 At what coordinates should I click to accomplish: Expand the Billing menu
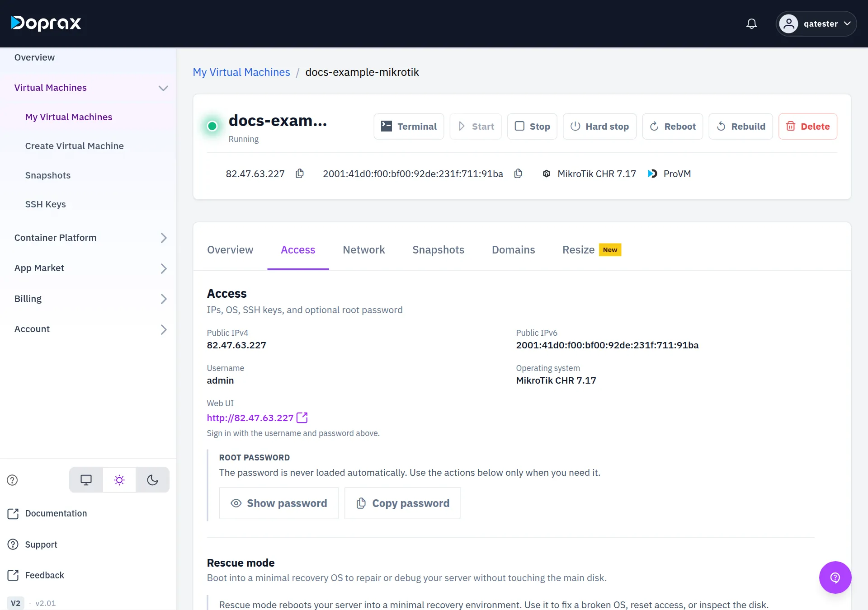[164, 299]
